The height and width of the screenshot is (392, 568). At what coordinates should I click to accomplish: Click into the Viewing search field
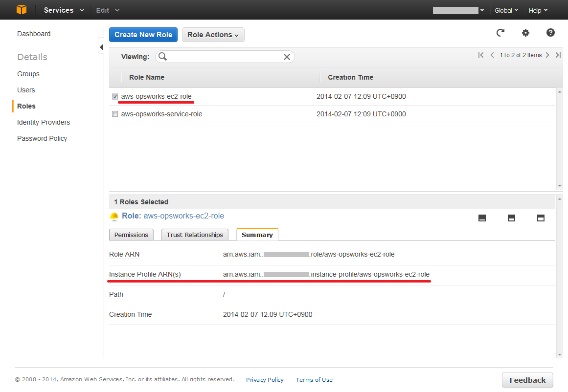(x=225, y=57)
